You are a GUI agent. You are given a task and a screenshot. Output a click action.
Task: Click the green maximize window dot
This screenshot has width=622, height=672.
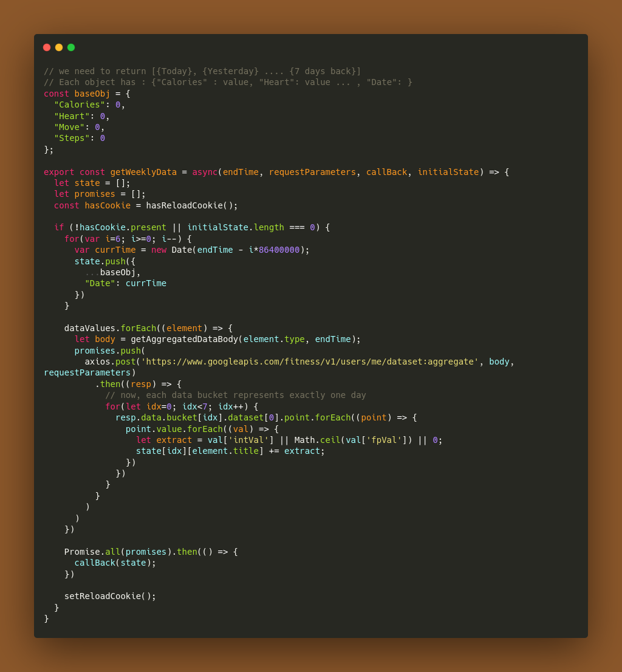[71, 47]
